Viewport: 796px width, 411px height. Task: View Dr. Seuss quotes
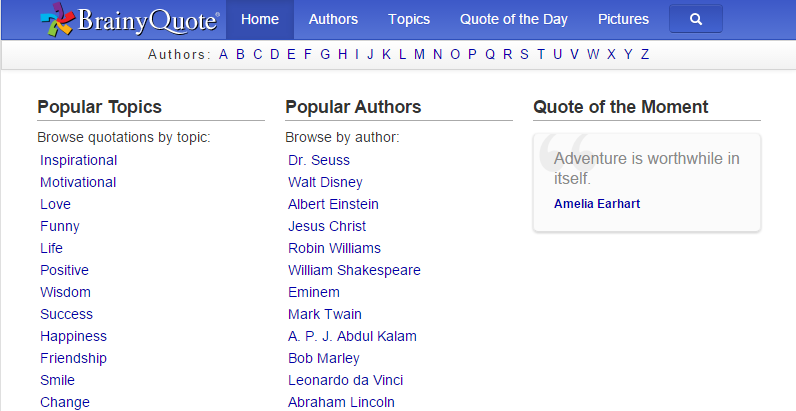click(x=319, y=160)
